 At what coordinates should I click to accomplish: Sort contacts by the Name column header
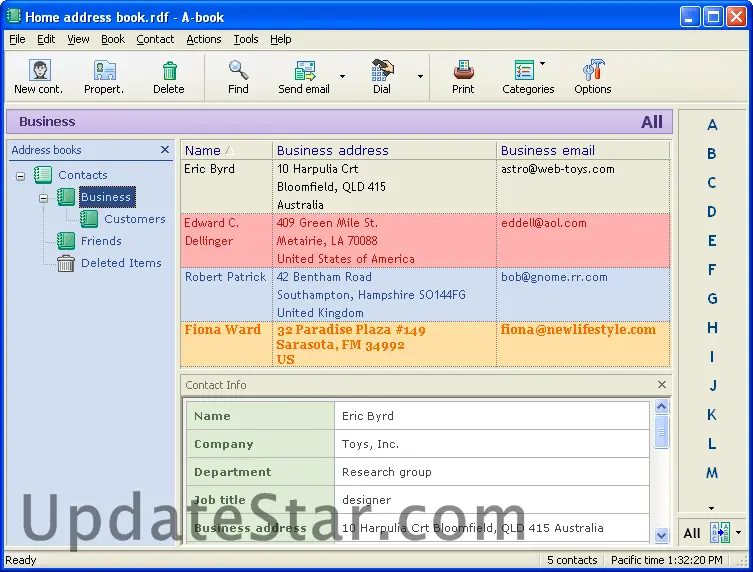(203, 151)
